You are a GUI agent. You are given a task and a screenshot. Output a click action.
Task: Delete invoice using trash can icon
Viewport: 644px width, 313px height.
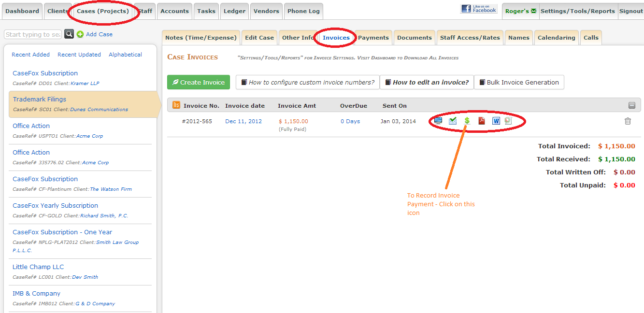pos(628,121)
